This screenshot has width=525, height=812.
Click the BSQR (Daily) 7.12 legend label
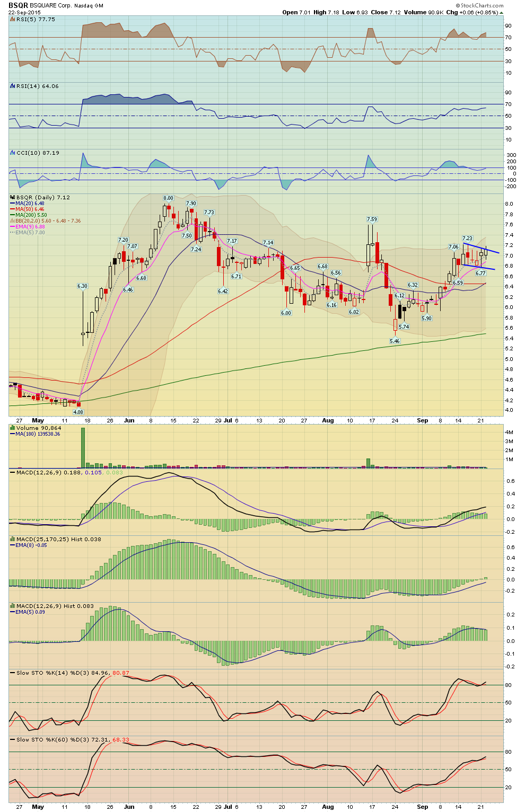click(x=43, y=198)
